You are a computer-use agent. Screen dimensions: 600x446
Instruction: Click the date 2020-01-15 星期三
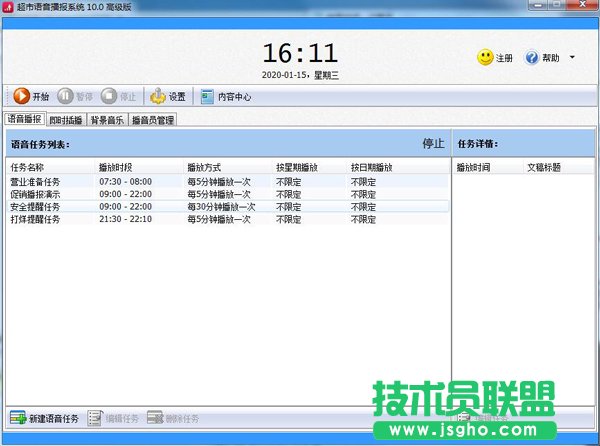tap(300, 75)
